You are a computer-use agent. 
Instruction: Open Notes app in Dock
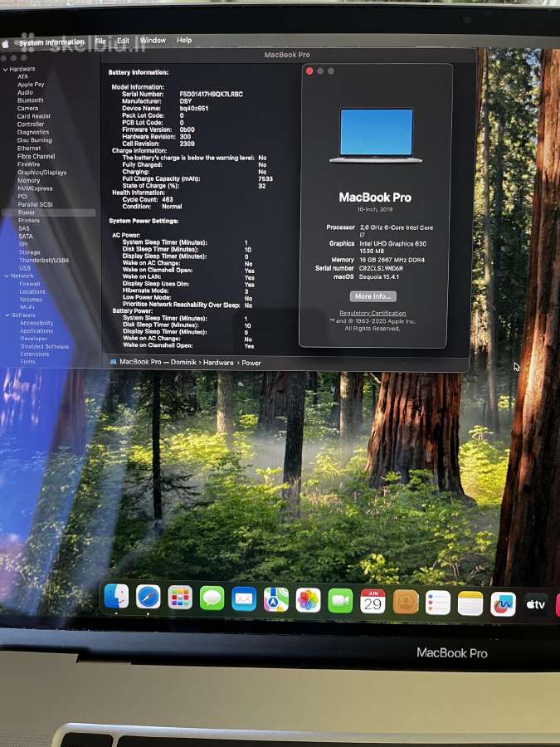(x=470, y=603)
